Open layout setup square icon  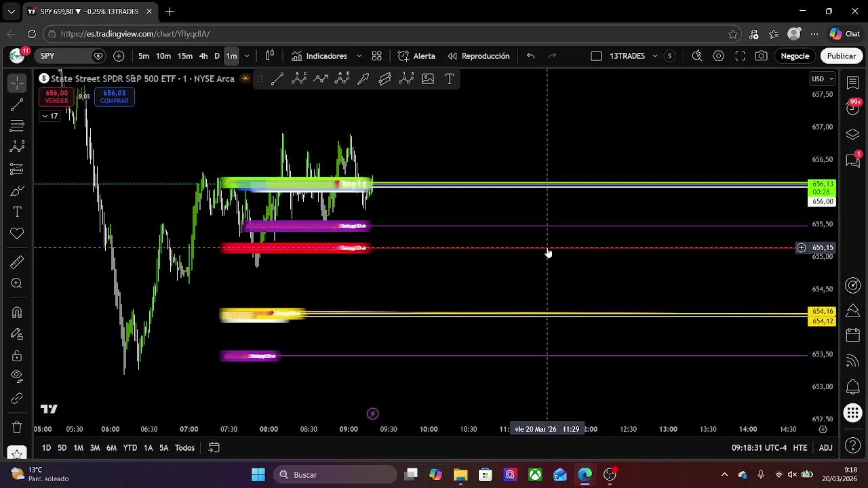pos(596,56)
